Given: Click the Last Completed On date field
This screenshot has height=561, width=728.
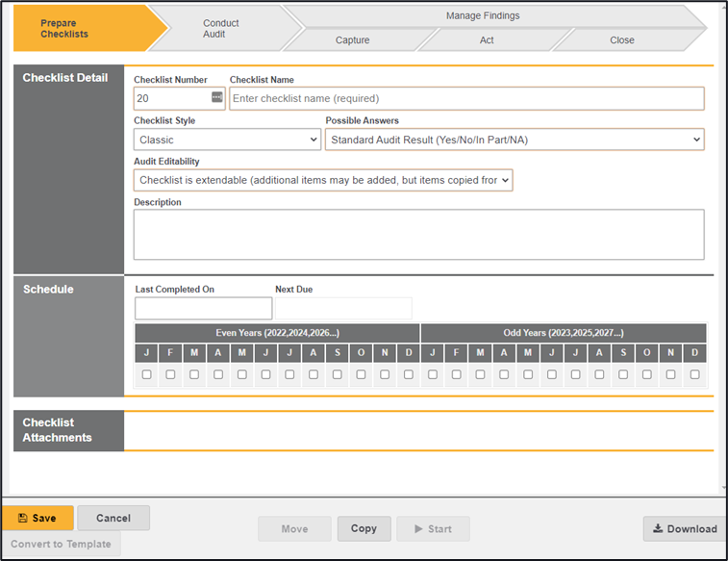Looking at the screenshot, I should coord(203,308).
